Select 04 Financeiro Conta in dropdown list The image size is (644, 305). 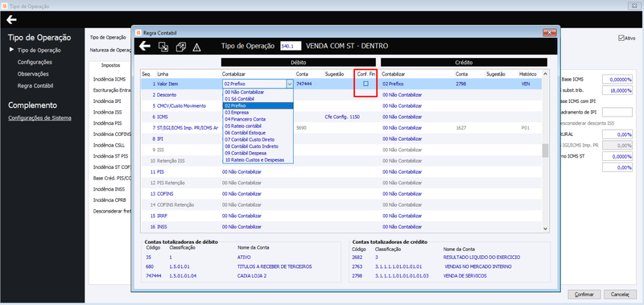pyautogui.click(x=245, y=119)
